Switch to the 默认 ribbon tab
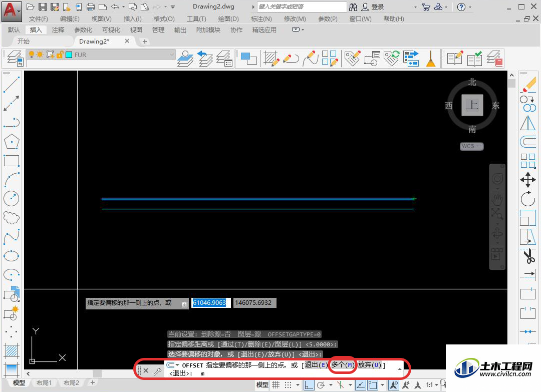Viewport: 541px width, 392px height. point(14,30)
